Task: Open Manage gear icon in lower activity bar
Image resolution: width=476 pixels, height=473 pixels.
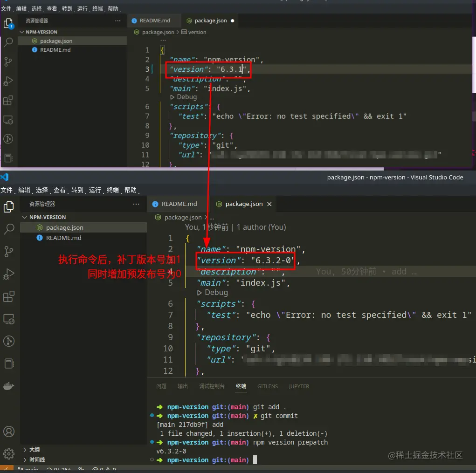Action: (x=9, y=454)
